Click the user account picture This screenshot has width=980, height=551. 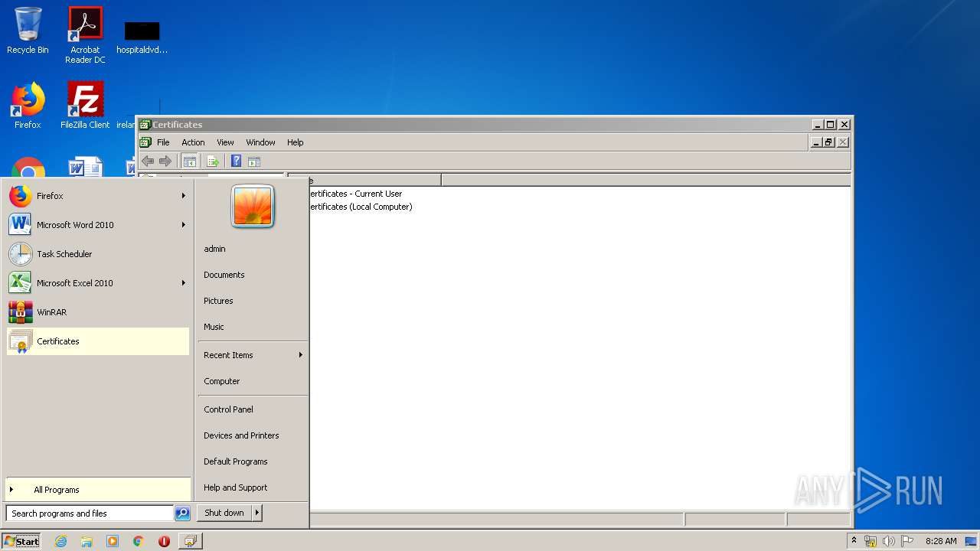point(253,207)
